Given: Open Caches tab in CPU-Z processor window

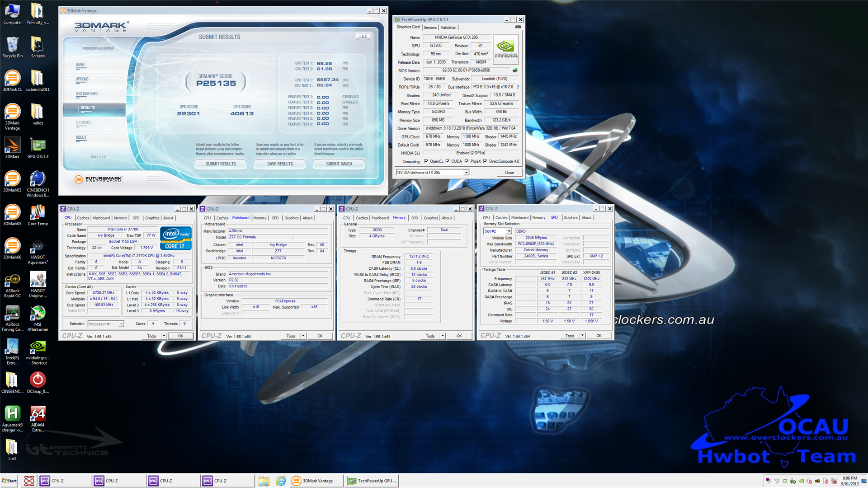Looking at the screenshot, I should (83, 218).
